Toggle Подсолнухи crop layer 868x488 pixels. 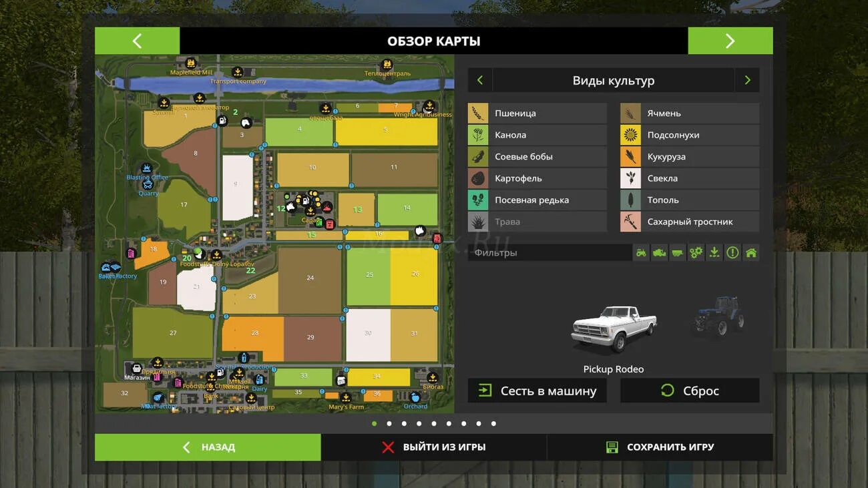pos(690,135)
